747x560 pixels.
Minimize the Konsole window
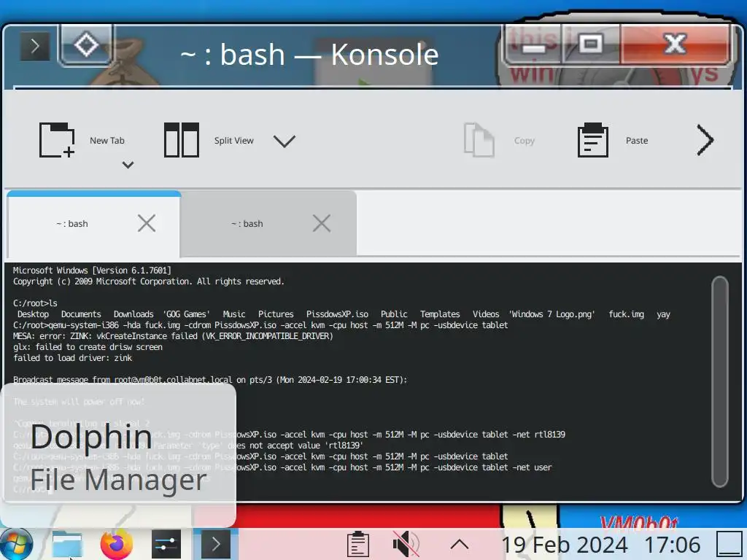(x=533, y=46)
